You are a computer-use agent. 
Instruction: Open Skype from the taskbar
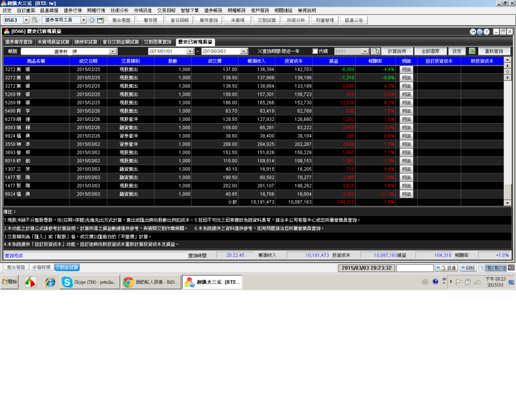[89, 282]
